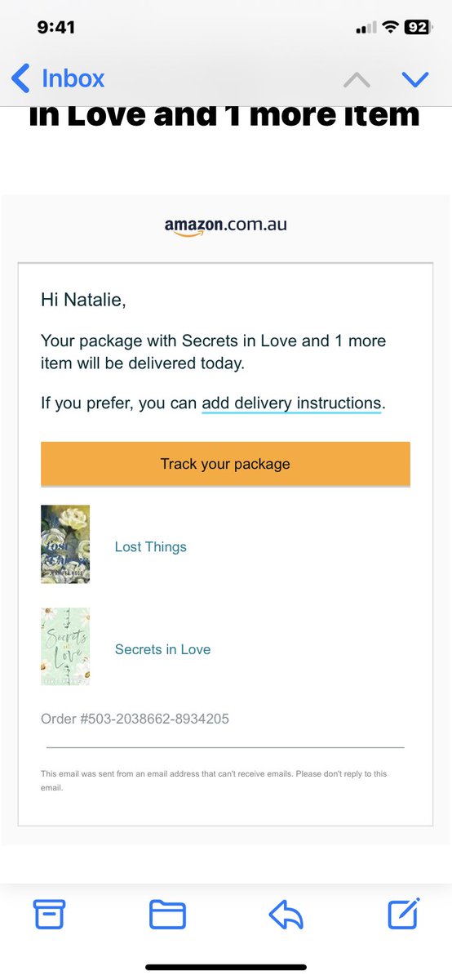Viewport: 452px width, 980px height.
Task: Tap the Wi-Fi icon in status bar
Action: [389, 27]
